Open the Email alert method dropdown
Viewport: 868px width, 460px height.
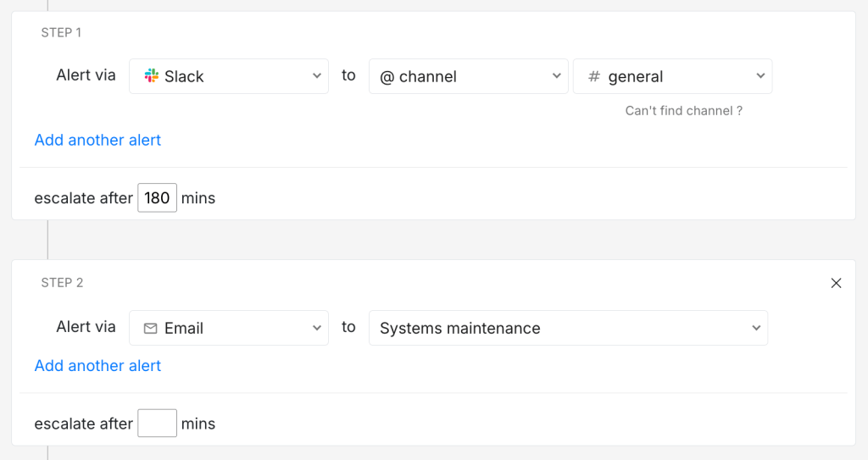[229, 328]
